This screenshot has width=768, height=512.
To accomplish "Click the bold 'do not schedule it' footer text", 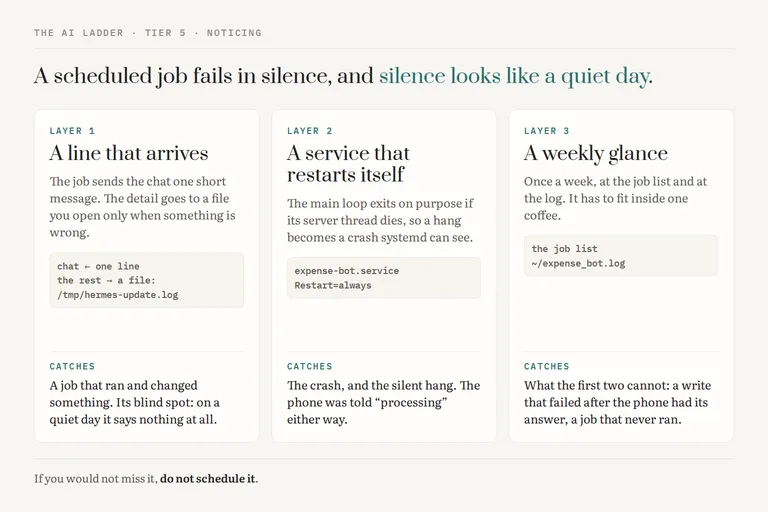I will [208, 479].
